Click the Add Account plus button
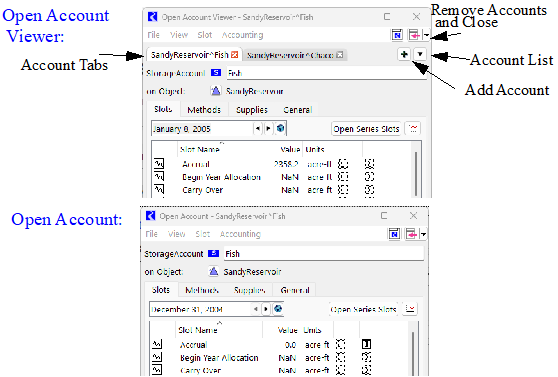Image resolution: width=558 pixels, height=377 pixels. coord(404,54)
